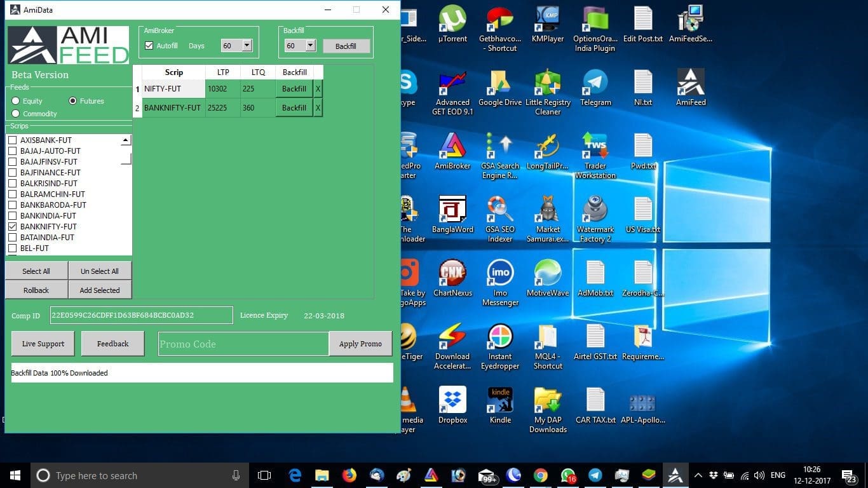Check the BANKBARODA-FUT scrip checkbox

tap(12, 205)
